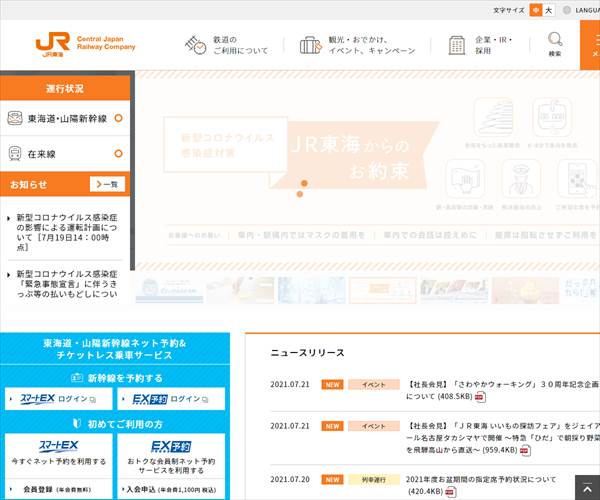Open the search magnifier icon

[555, 39]
